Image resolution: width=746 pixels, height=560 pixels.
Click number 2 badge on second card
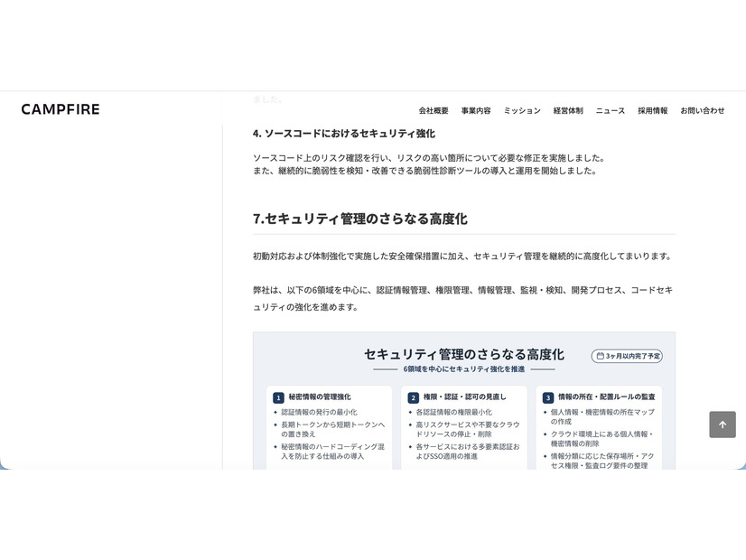[413, 397]
